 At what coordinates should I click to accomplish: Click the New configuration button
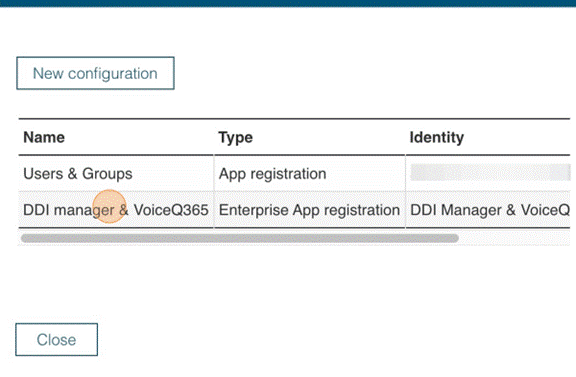click(96, 73)
